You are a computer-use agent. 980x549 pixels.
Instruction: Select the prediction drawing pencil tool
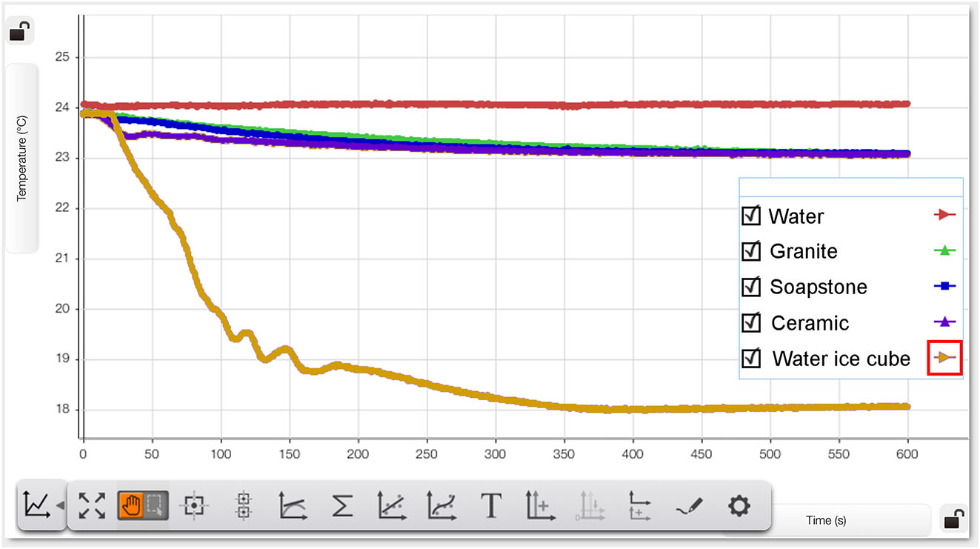(x=688, y=506)
